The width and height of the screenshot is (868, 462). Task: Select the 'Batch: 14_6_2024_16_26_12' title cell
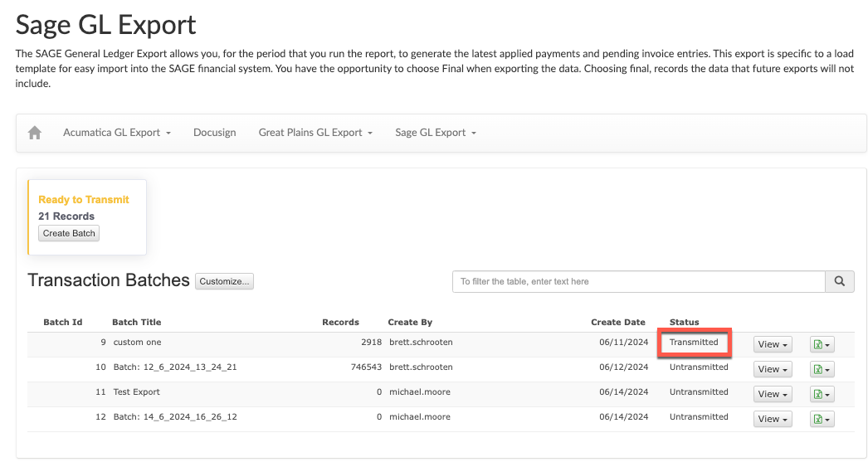(175, 417)
